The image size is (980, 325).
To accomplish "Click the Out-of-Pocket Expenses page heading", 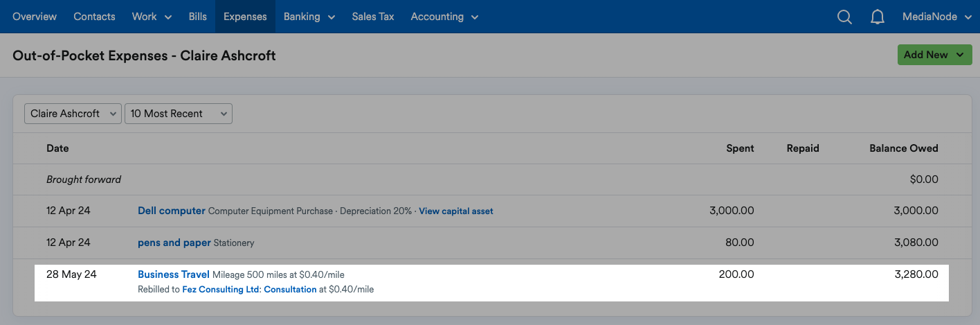I will 144,55.
